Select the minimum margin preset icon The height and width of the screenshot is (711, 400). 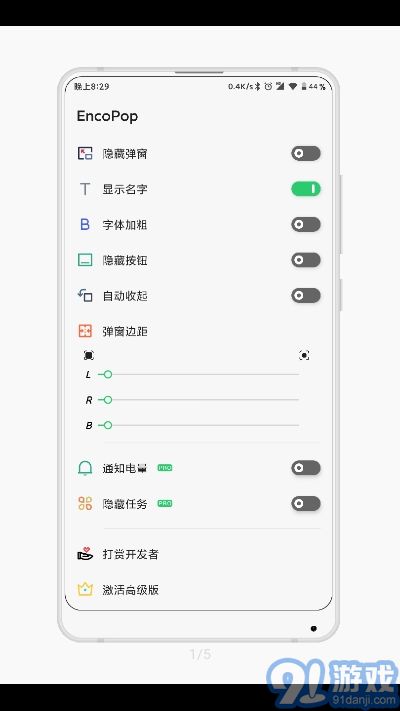click(89, 356)
